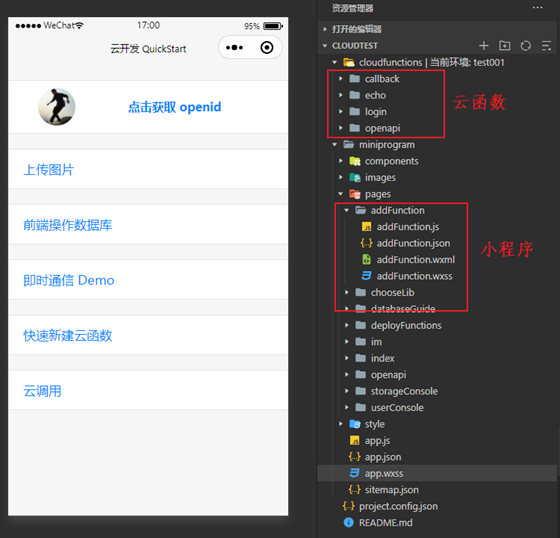This screenshot has height=538, width=560.
Task: Click the project.config.json braces icon
Action: coord(349,506)
